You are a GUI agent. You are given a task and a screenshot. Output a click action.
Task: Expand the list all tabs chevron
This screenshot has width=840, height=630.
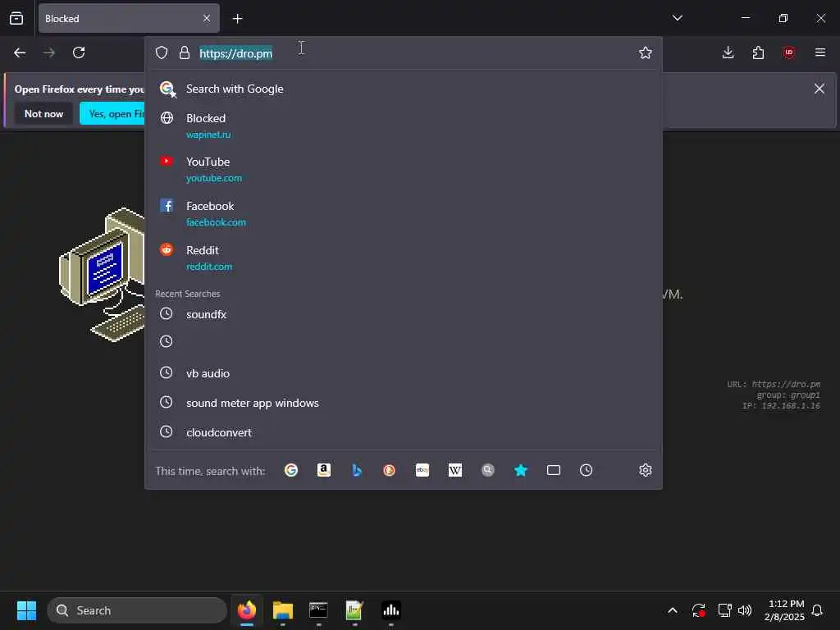point(677,18)
